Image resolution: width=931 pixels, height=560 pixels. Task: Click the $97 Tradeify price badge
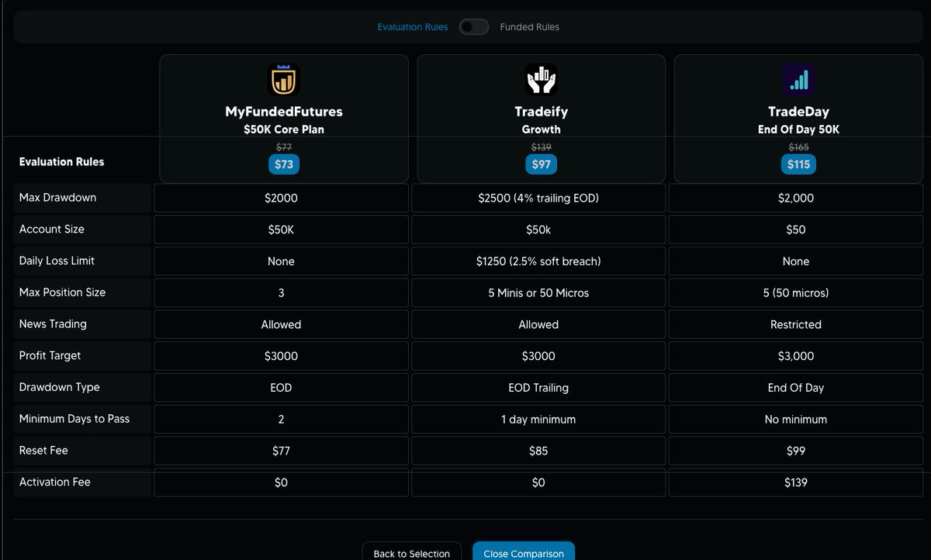(x=541, y=164)
